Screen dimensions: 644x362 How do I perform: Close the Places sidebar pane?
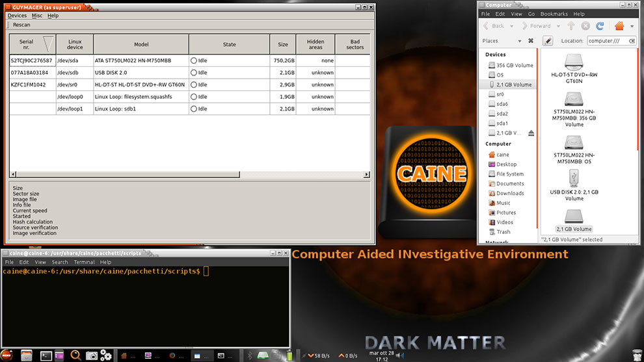[531, 41]
